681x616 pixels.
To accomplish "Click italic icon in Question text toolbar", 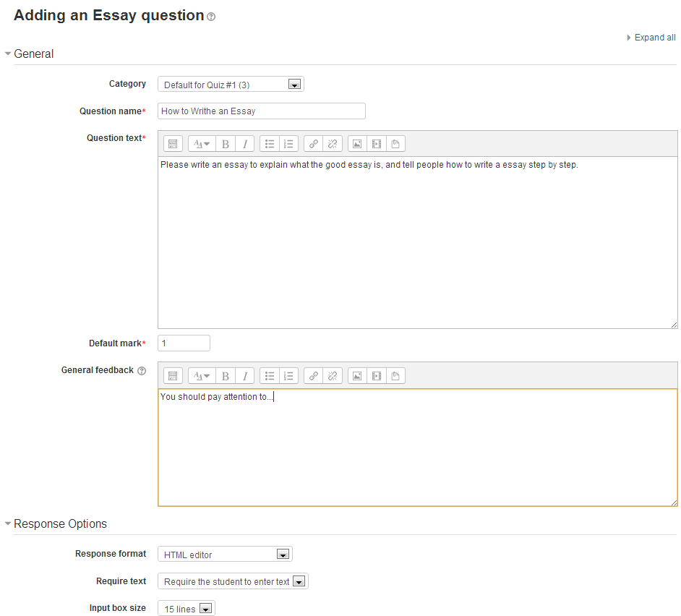I will 245,144.
